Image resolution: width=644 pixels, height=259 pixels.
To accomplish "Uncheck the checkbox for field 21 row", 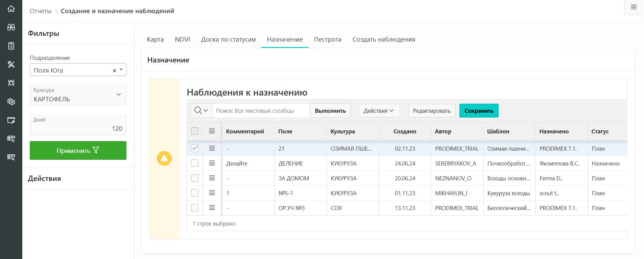I will 195,148.
